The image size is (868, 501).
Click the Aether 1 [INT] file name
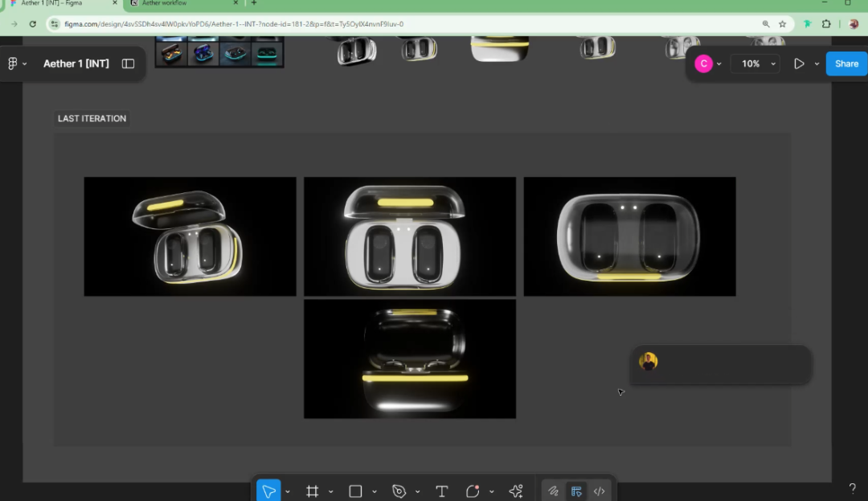[76, 64]
